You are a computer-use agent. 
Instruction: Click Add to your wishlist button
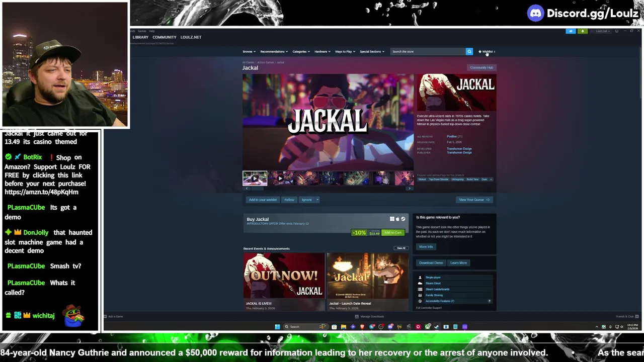[x=263, y=200]
